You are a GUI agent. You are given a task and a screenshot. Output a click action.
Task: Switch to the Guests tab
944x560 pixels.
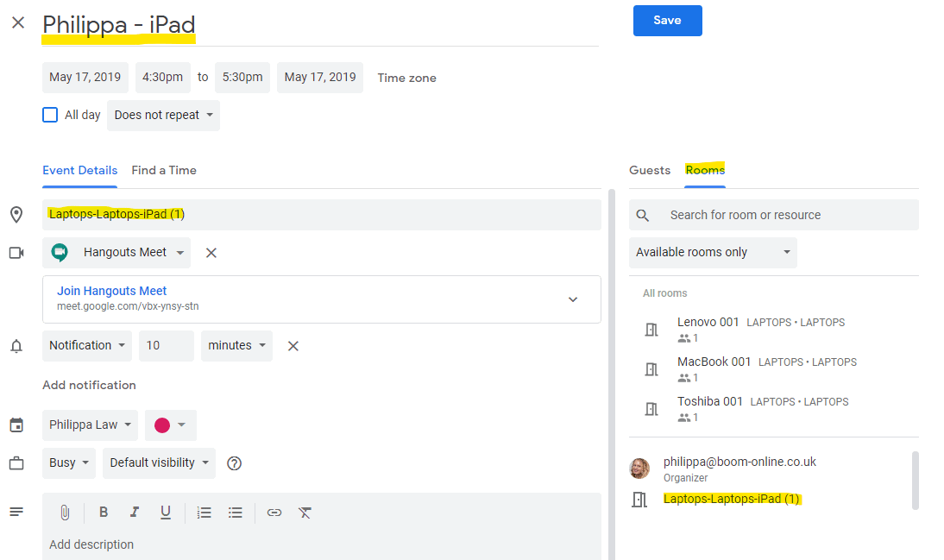point(650,170)
